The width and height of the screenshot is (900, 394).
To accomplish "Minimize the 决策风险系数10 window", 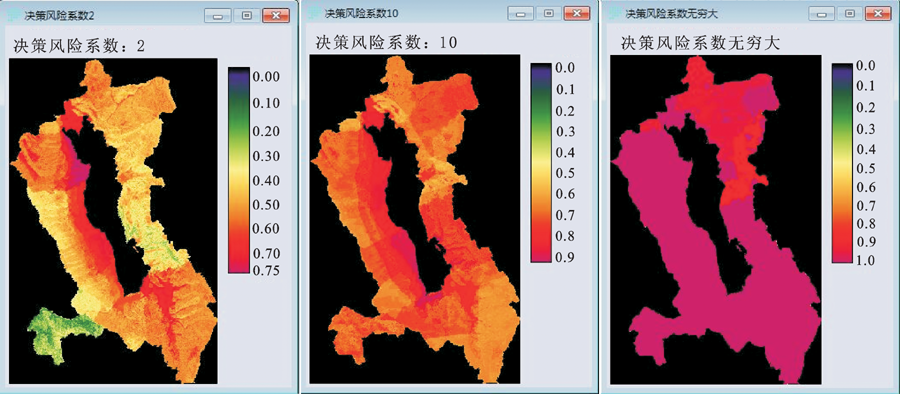I will click(519, 13).
